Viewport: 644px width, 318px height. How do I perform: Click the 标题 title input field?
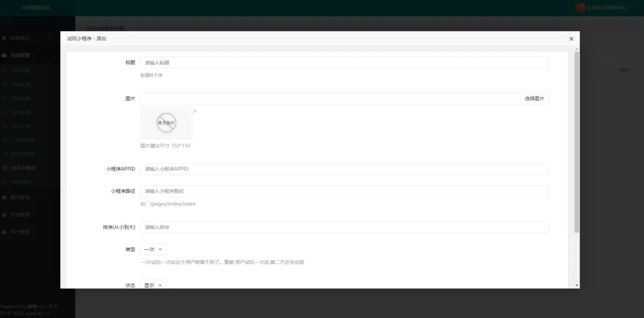tap(345, 63)
